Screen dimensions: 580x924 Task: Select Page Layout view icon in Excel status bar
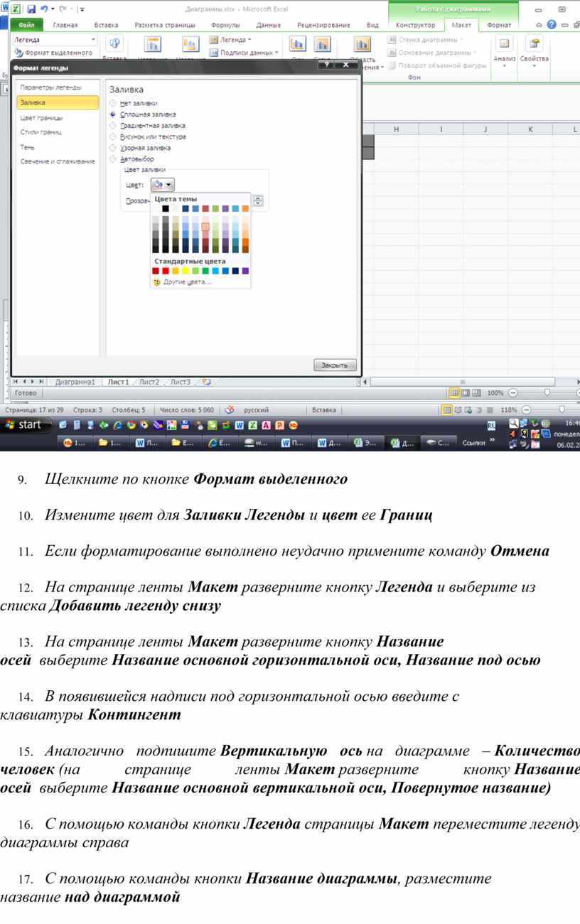[x=466, y=393]
